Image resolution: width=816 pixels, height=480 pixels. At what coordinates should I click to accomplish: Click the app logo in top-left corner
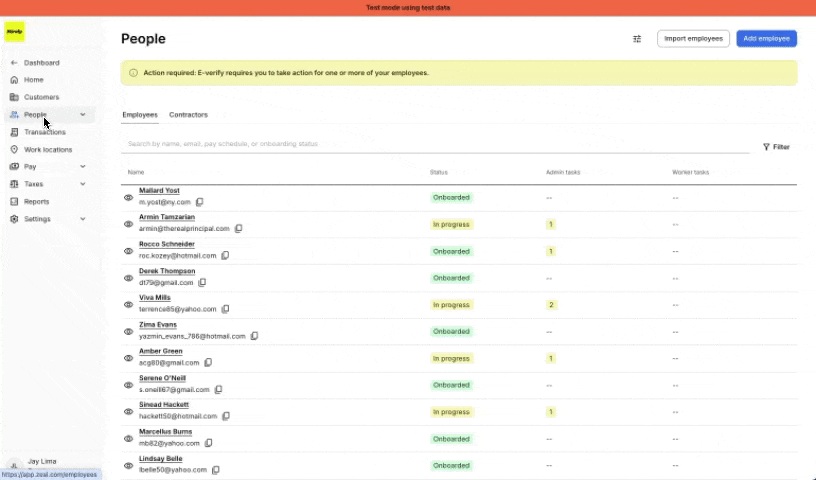pos(15,32)
